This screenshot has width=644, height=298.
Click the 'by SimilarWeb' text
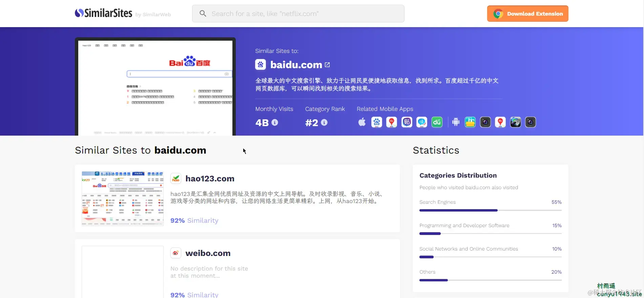point(153,15)
